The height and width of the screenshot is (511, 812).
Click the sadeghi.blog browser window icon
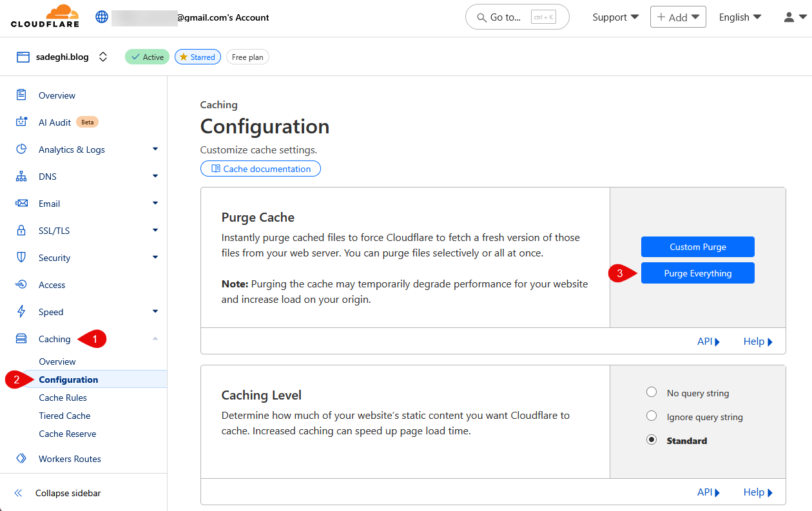(23, 57)
